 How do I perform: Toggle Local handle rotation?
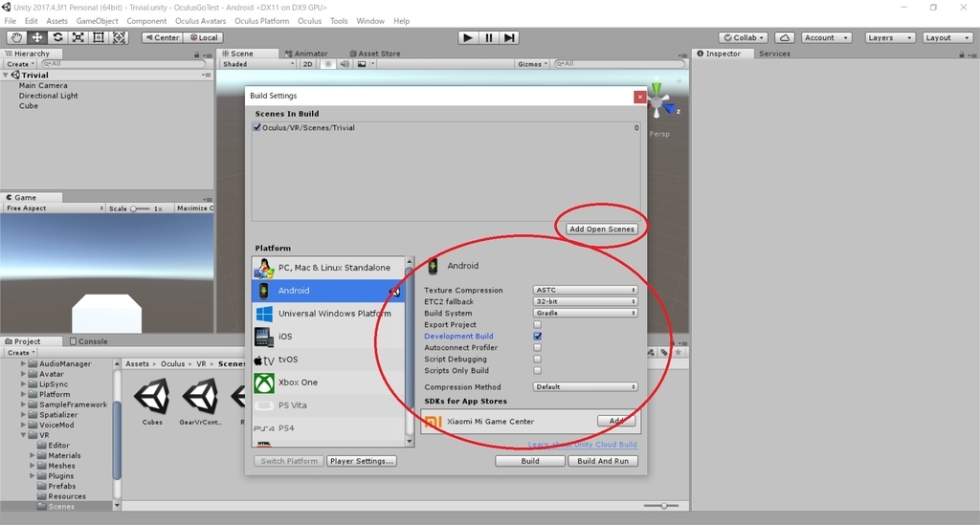204,37
